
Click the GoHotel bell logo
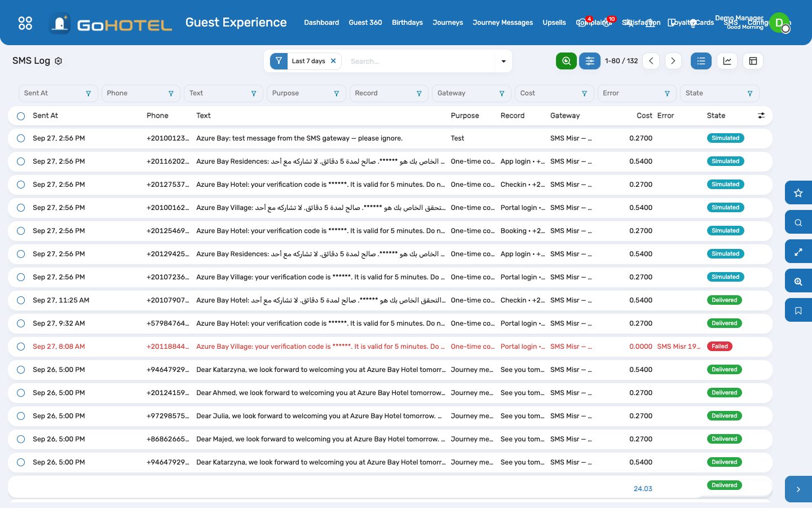60,23
